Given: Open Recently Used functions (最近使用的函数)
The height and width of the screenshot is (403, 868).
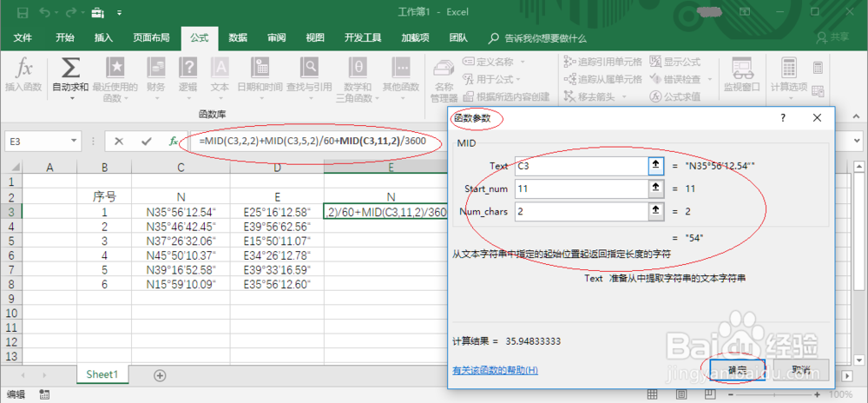Looking at the screenshot, I should pos(115,80).
